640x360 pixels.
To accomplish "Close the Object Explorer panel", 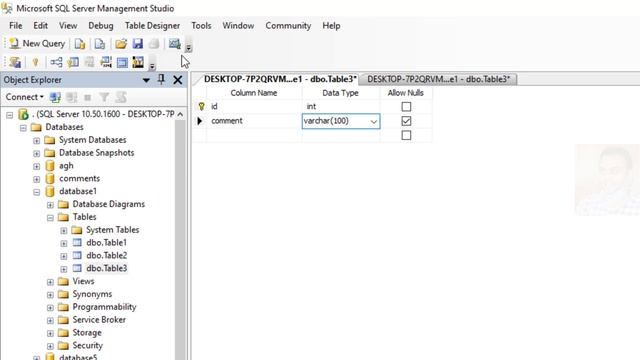I will tap(178, 80).
